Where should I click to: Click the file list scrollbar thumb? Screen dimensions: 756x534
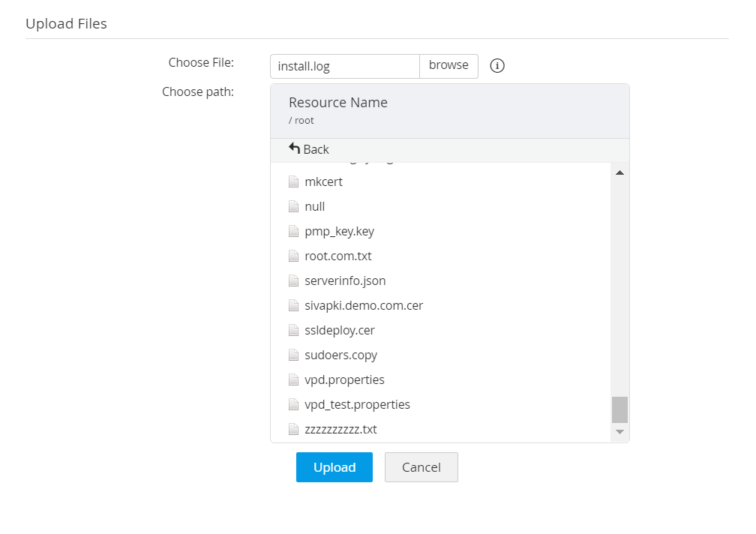pyautogui.click(x=619, y=409)
